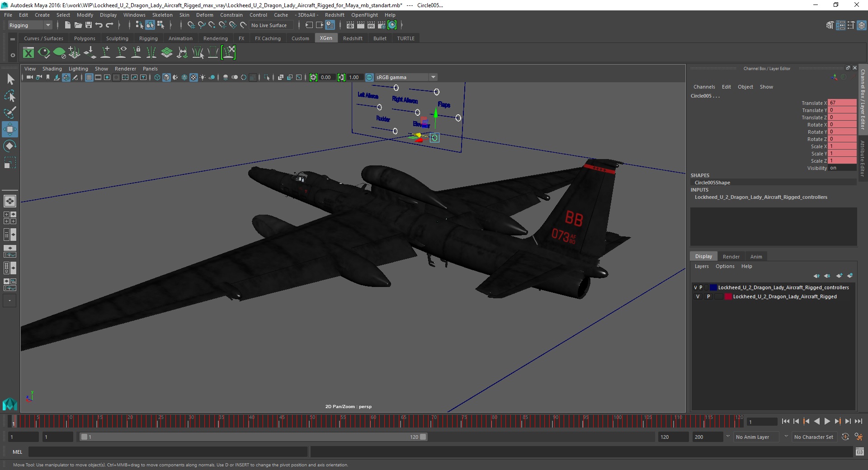Open the Rigging menu set dropdown
This screenshot has width=868, height=470.
pos(30,25)
